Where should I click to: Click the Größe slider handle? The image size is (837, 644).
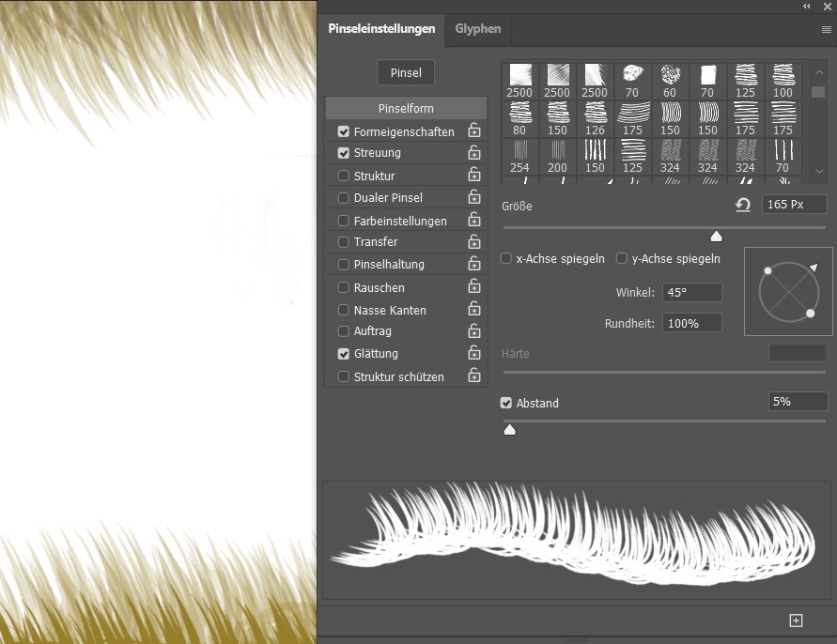pyautogui.click(x=717, y=236)
